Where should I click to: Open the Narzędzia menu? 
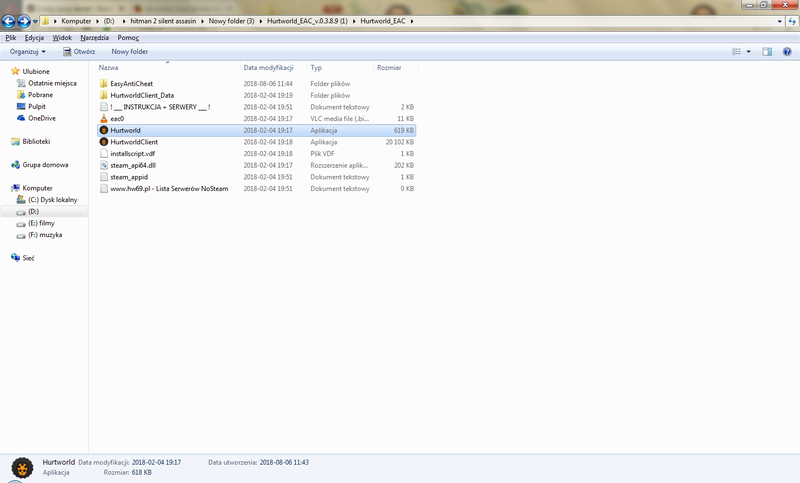coord(94,38)
